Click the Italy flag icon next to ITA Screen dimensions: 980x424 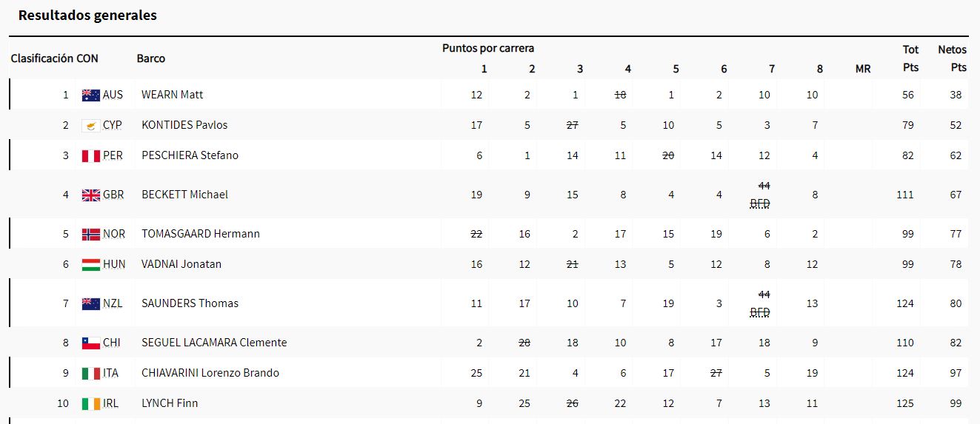point(90,373)
